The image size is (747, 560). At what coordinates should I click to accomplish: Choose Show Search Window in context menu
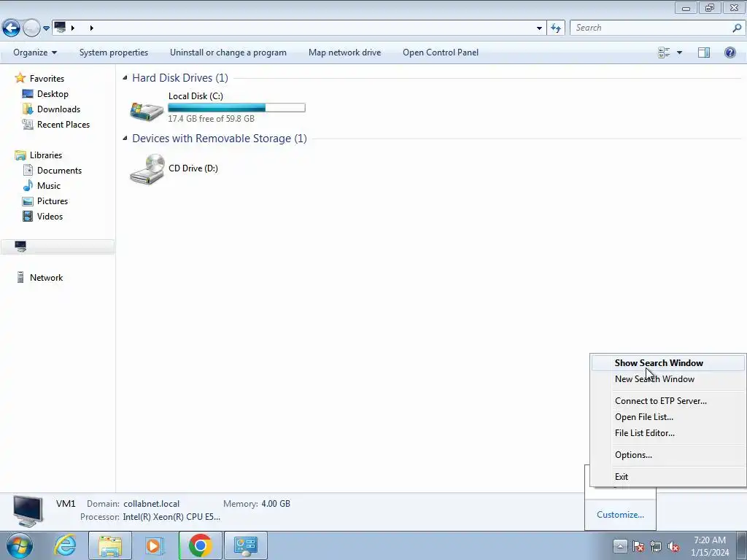tap(668, 363)
